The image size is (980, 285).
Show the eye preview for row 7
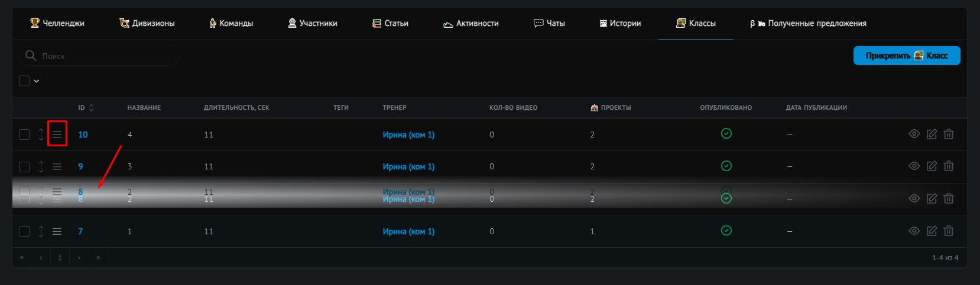point(914,231)
